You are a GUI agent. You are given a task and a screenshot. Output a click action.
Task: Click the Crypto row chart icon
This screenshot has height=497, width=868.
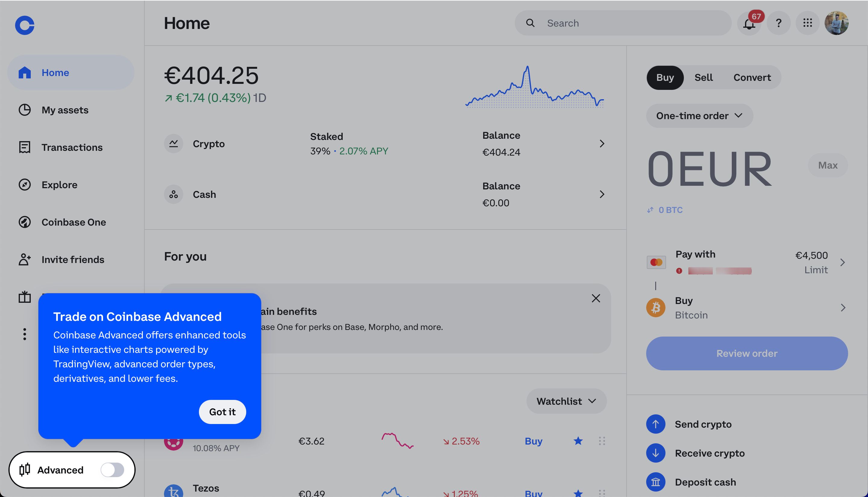pos(174,143)
